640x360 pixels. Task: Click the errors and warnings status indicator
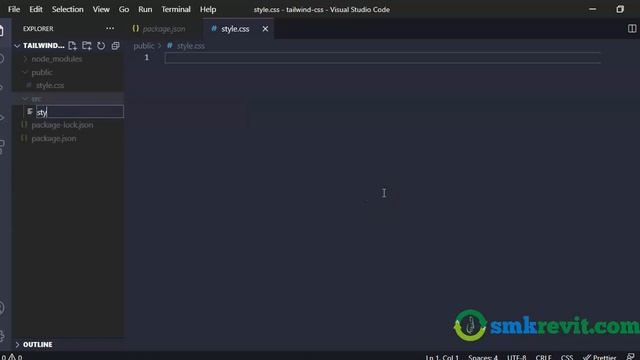tap(11, 357)
